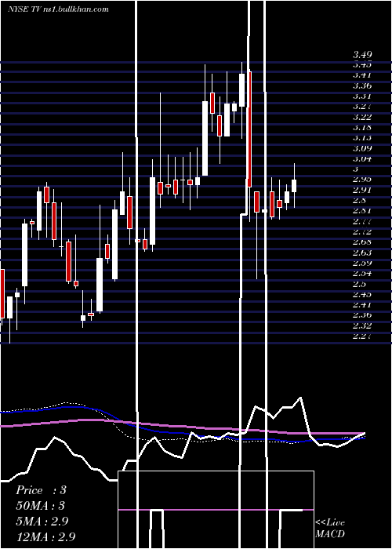
Task: Click the 2.27 price axis label
Action: (362, 336)
